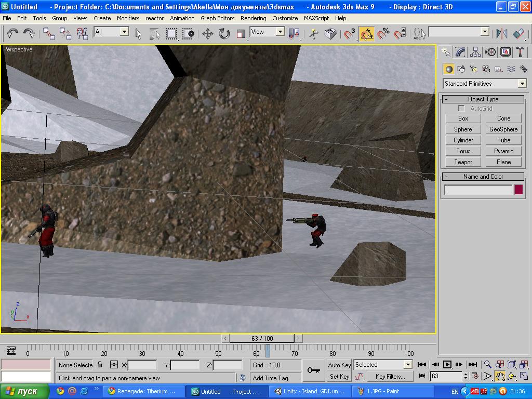This screenshot has height=399, width=532.
Task: Select the Shapes category icon
Action: tap(461, 69)
